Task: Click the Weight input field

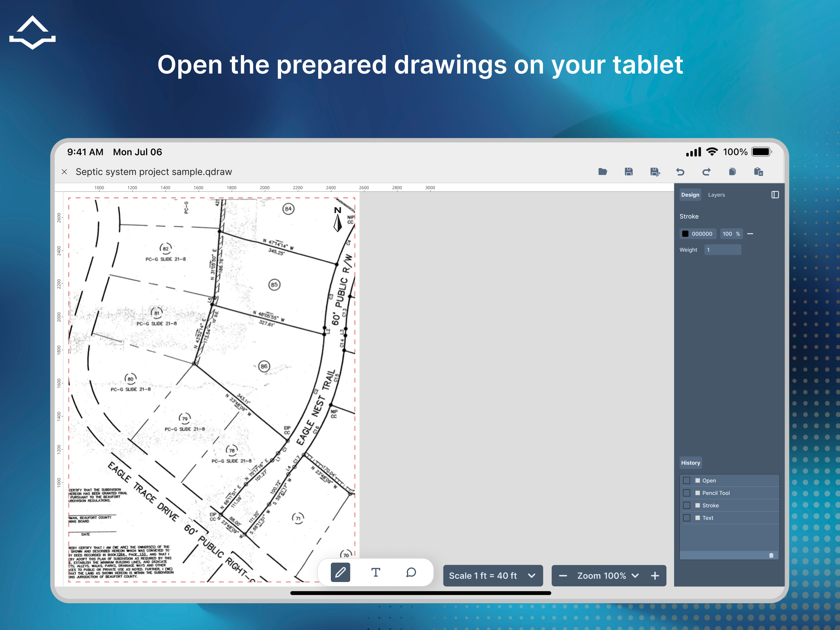Action: pos(723,250)
